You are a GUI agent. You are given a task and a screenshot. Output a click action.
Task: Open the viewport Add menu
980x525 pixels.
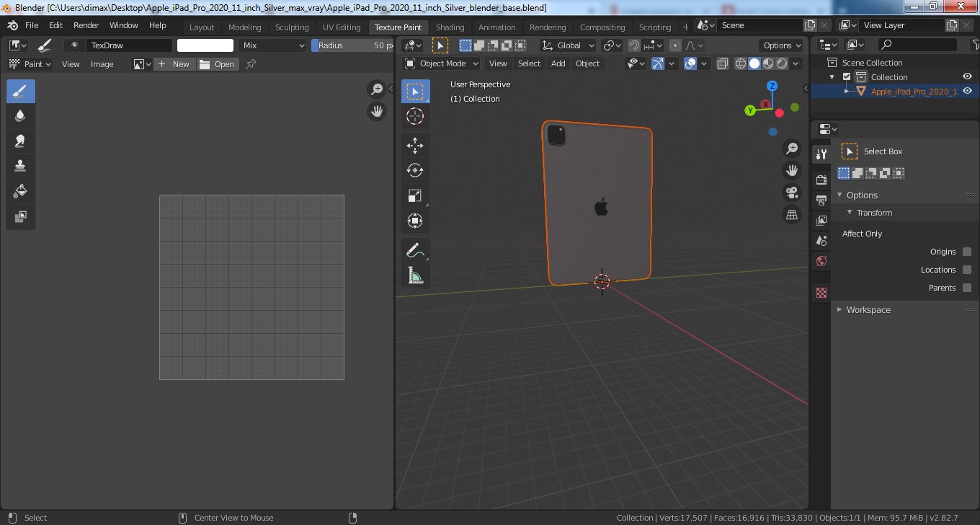tap(558, 63)
